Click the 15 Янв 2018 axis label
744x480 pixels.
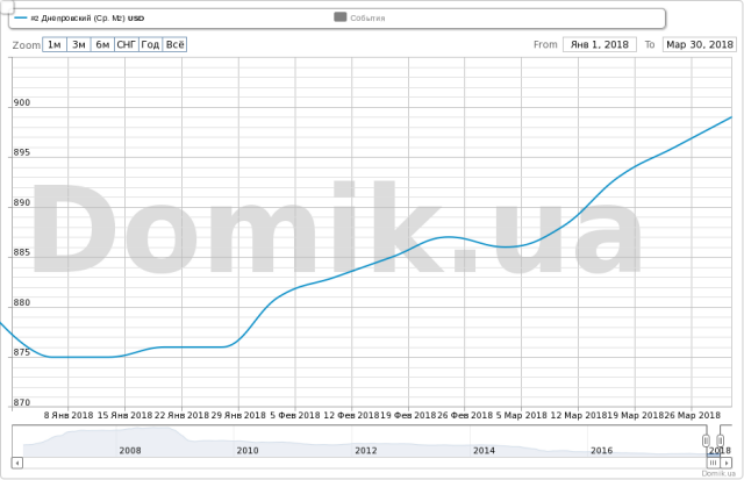click(x=125, y=415)
